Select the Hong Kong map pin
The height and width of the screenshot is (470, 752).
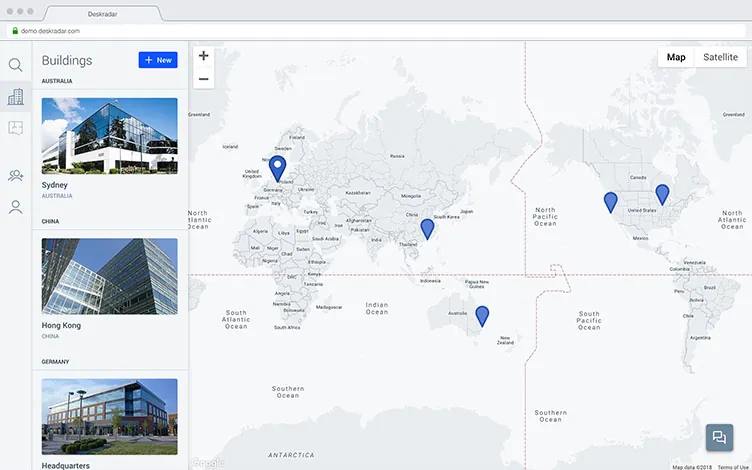pos(427,229)
